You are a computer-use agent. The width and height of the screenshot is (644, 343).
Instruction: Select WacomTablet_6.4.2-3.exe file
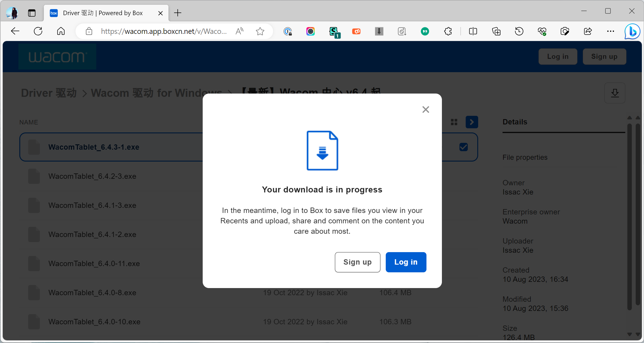[92, 176]
